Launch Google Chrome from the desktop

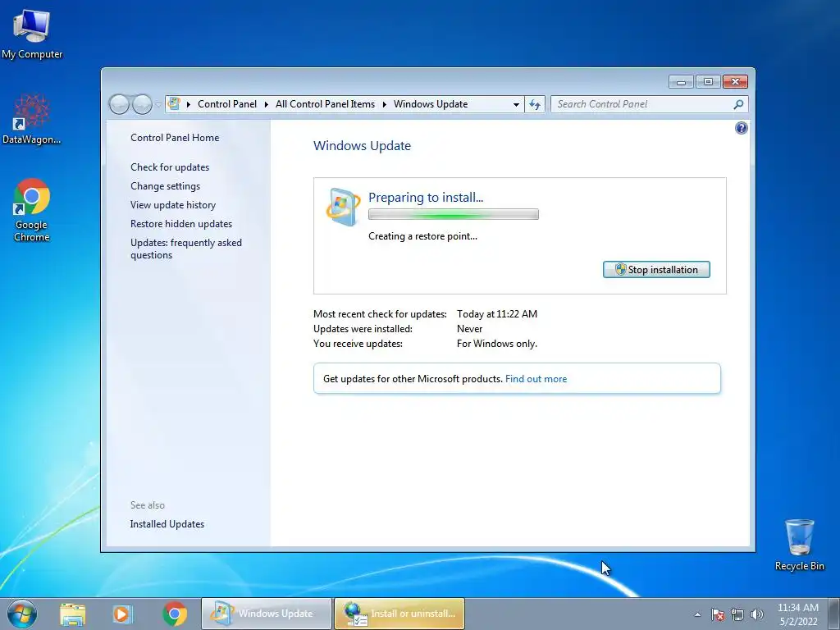(x=32, y=210)
